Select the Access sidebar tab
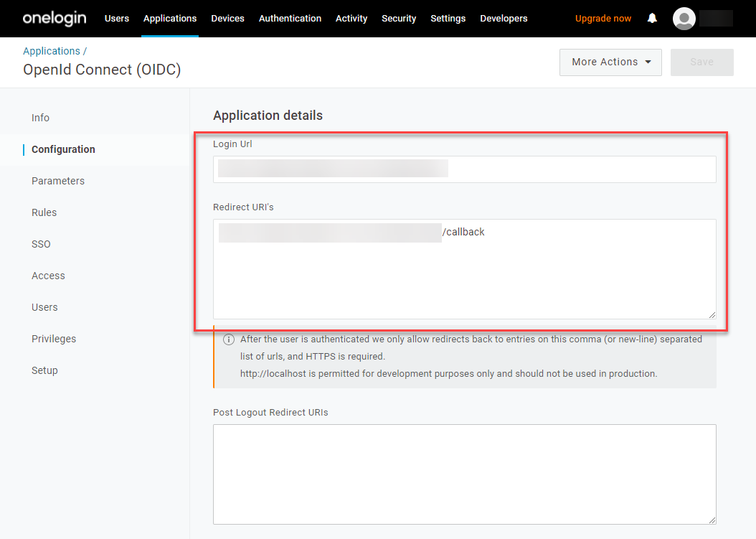The height and width of the screenshot is (539, 756). pos(48,276)
